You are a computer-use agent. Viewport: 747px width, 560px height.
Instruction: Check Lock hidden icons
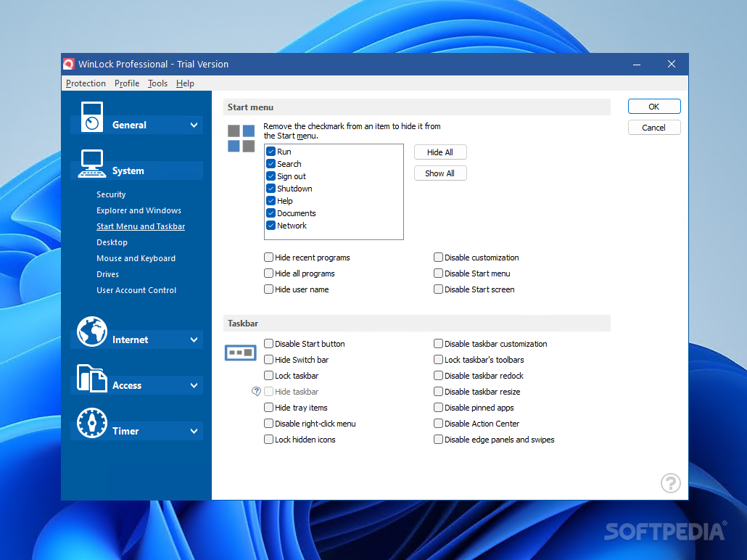click(268, 440)
